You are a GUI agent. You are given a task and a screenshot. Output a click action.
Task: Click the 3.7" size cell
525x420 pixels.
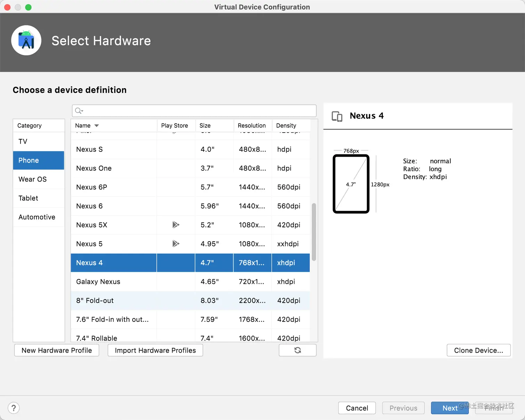pyautogui.click(x=214, y=168)
